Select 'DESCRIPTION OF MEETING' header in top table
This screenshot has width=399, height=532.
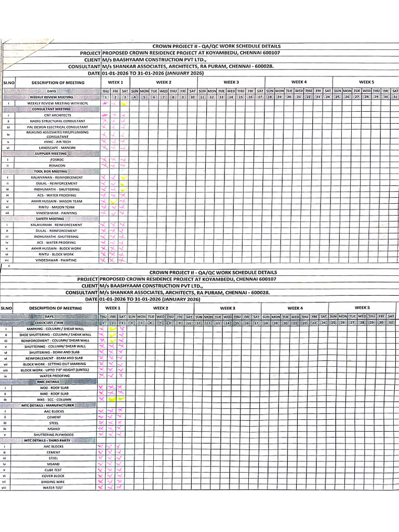(x=58, y=83)
